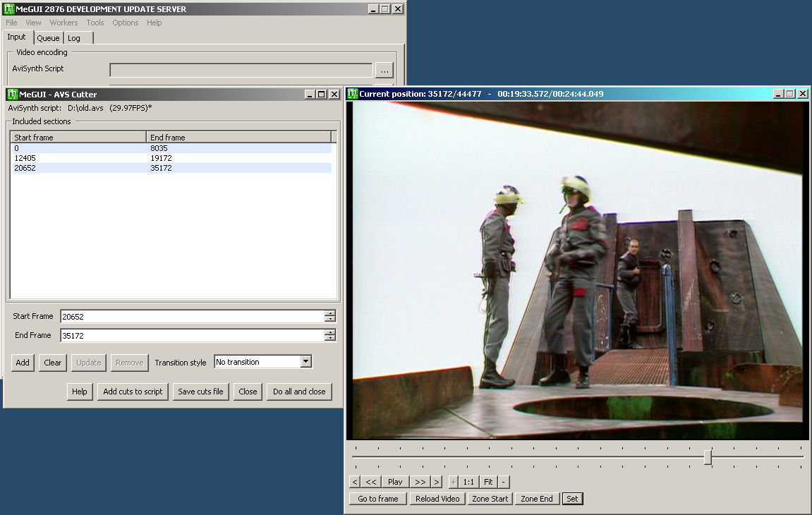Step back one frame with < button
The width and height of the screenshot is (812, 515).
pos(355,482)
